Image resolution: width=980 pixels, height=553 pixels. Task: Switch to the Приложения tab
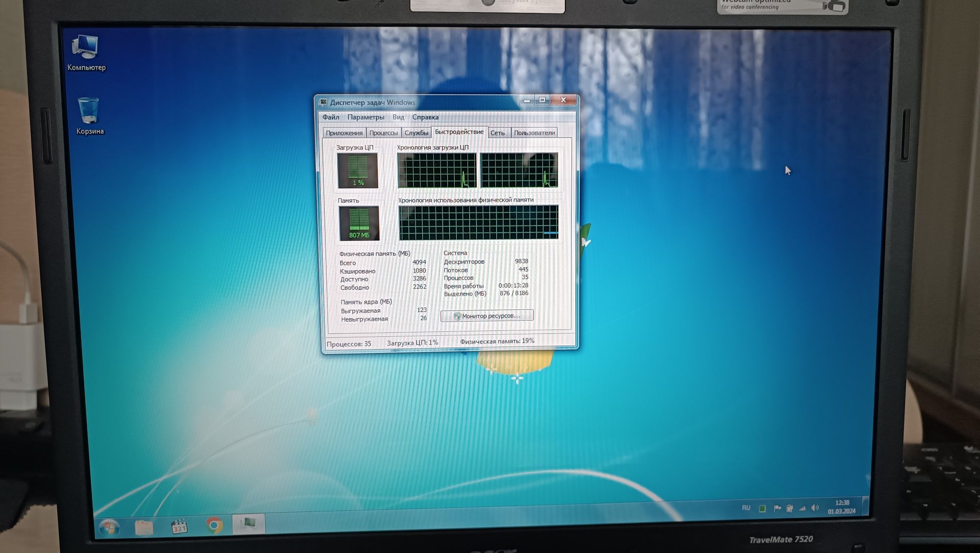[344, 133]
